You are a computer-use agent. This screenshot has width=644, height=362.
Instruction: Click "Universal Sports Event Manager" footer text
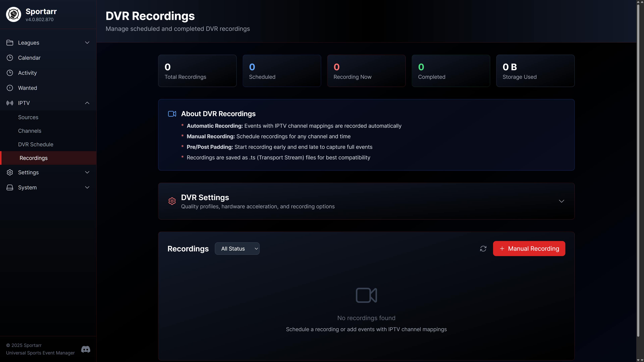(40, 353)
